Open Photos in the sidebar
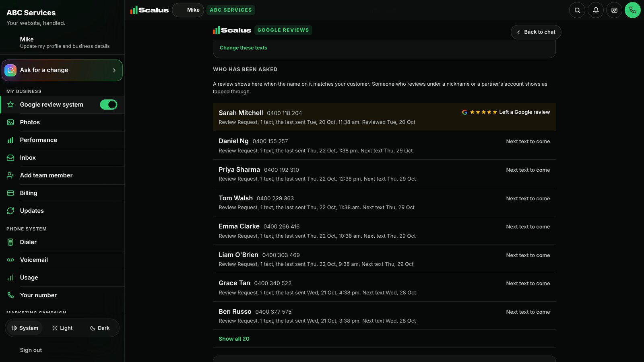 point(62,122)
